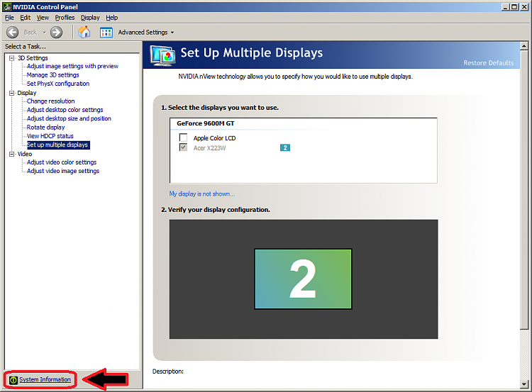Go to the Home icon
The height and width of the screenshot is (392, 532).
click(x=84, y=32)
